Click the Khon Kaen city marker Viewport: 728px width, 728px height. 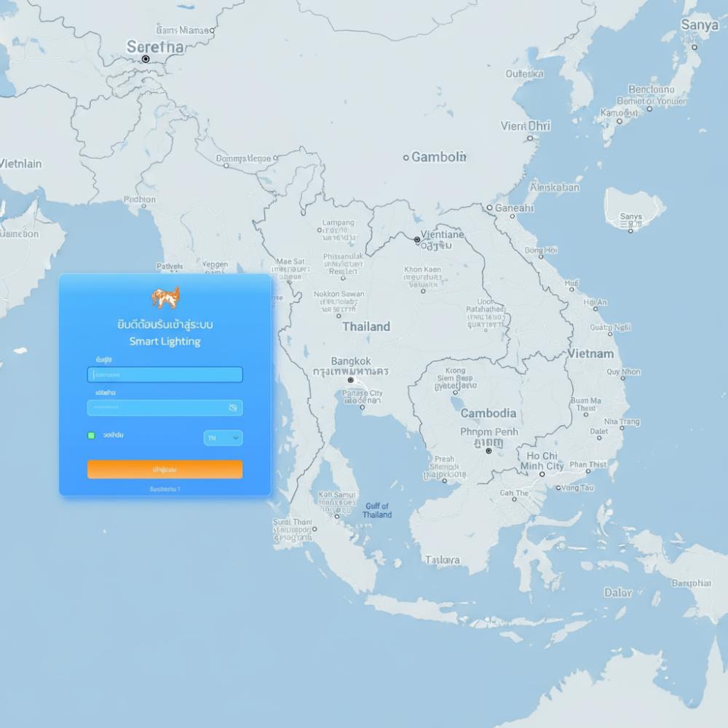click(423, 290)
